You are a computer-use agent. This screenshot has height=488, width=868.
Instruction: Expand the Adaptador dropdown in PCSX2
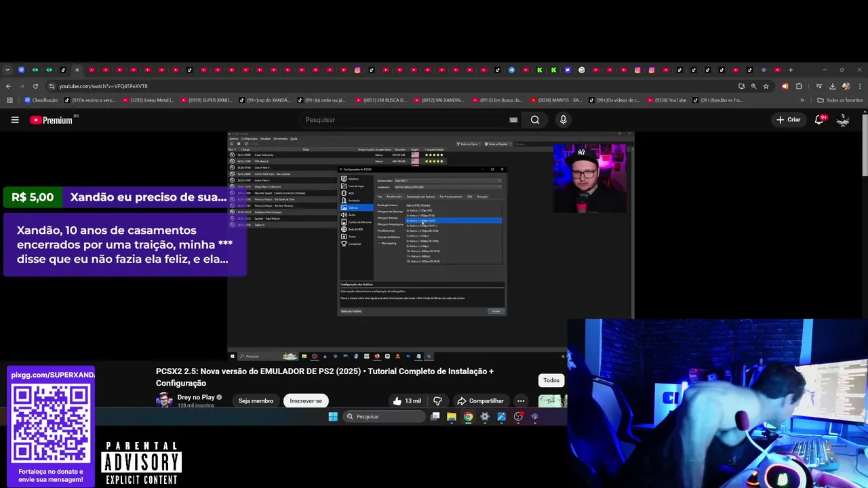pos(448,187)
